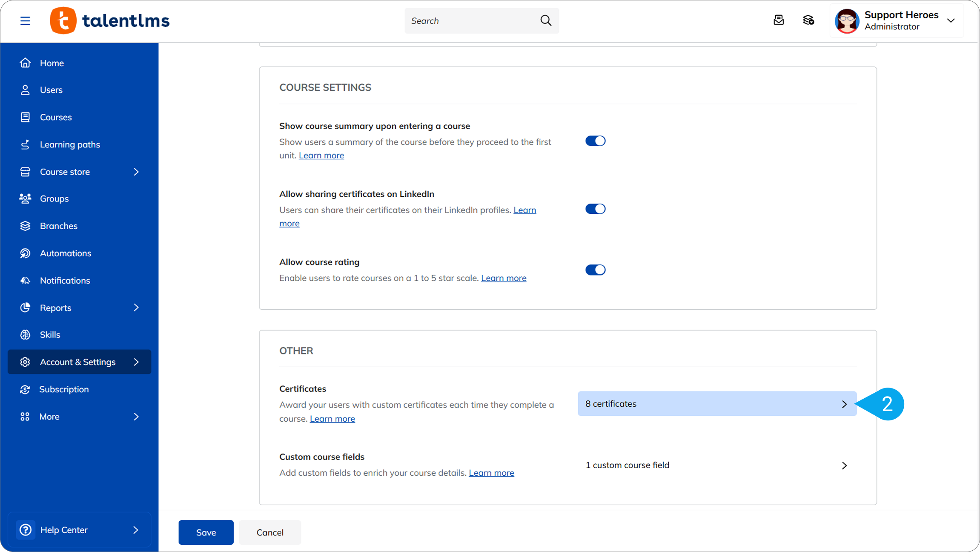The image size is (980, 552).
Task: Open the Branches sidebar item
Action: pos(58,226)
